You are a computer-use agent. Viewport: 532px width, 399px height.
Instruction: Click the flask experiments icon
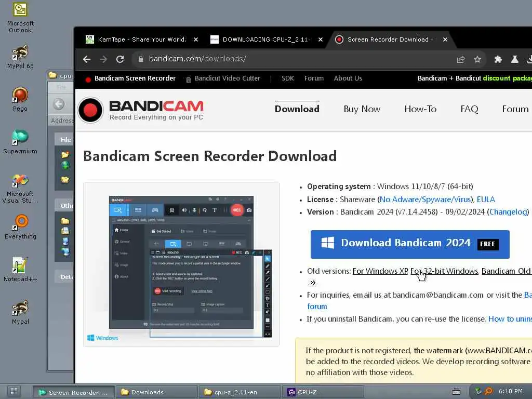coord(514,60)
